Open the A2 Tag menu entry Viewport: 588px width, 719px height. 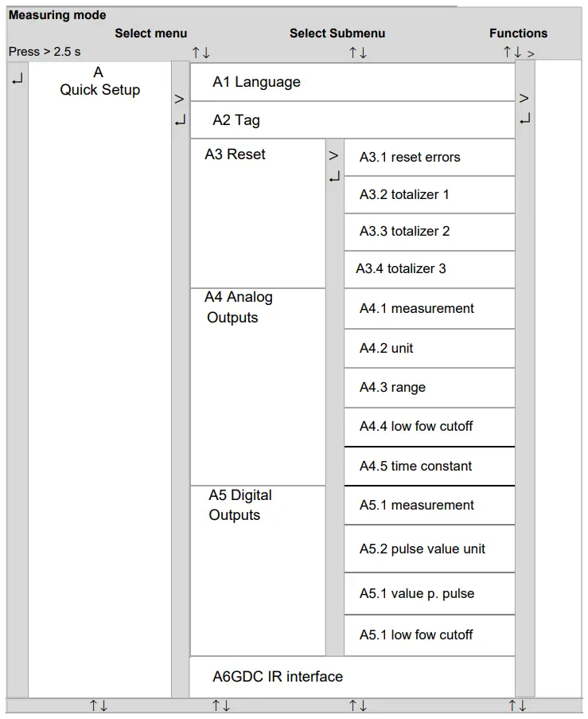click(x=236, y=120)
